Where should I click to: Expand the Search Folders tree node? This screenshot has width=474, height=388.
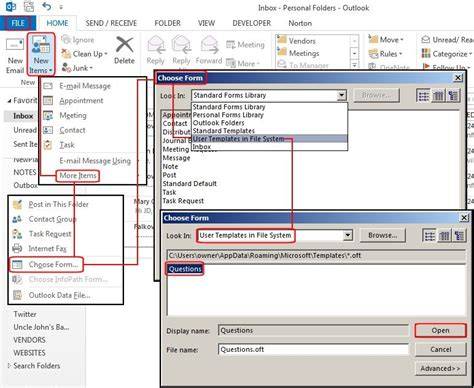point(9,366)
